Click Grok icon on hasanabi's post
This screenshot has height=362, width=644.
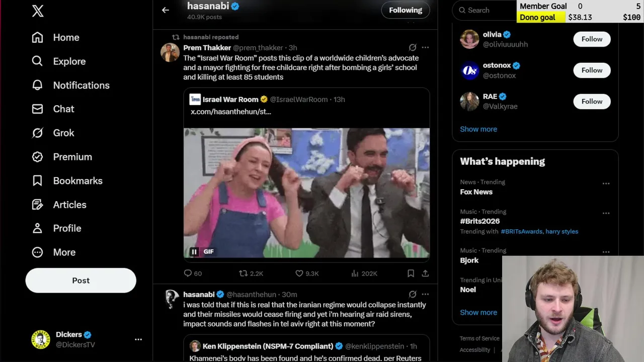pos(413,294)
